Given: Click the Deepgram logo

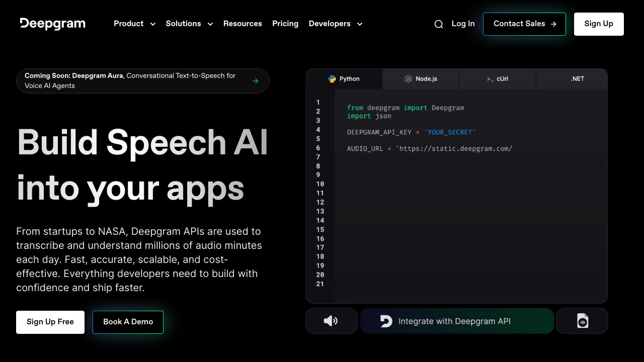Looking at the screenshot, I should tap(53, 24).
